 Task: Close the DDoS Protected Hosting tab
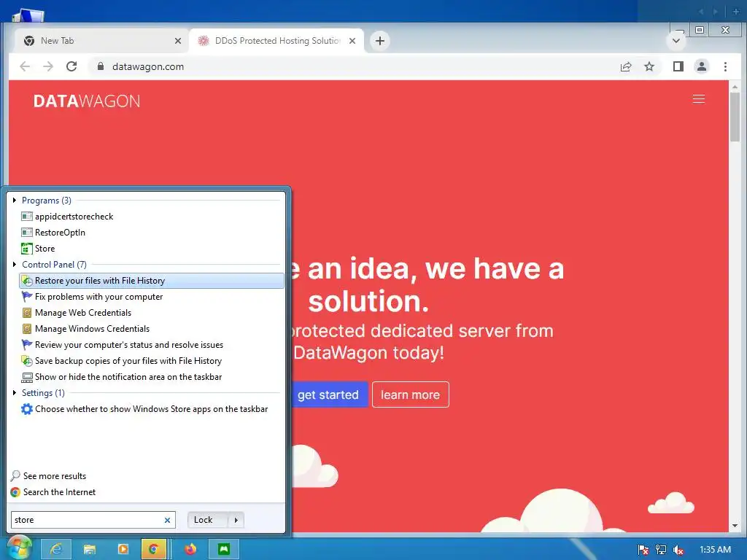pos(352,41)
